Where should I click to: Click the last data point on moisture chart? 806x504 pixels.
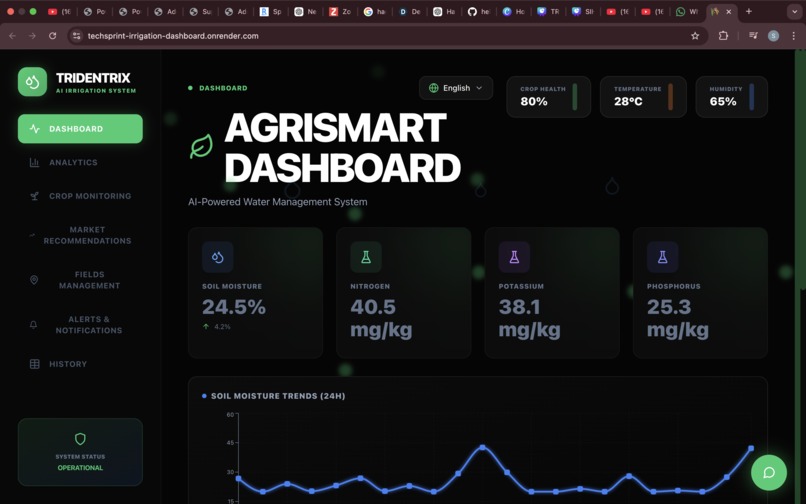[751, 448]
